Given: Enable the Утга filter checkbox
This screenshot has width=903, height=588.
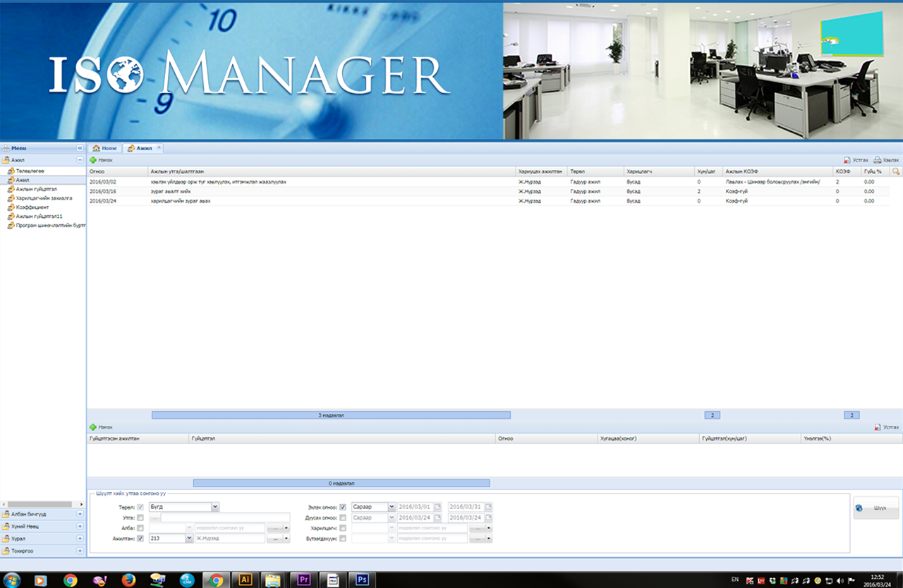Looking at the screenshot, I should tap(140, 517).
